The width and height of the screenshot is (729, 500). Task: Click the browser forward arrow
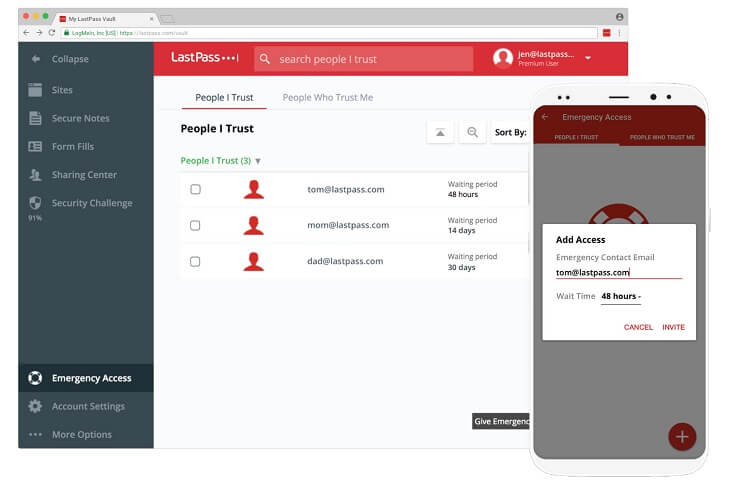[39, 33]
